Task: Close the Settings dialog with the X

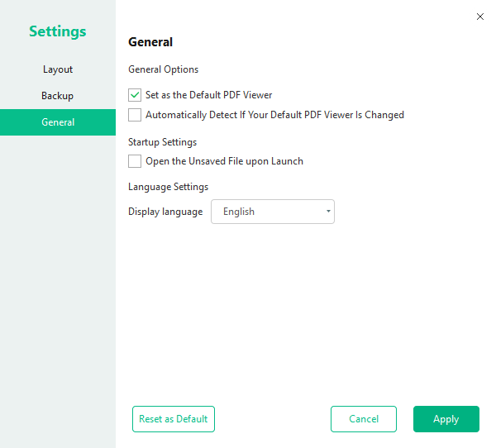Action: pyautogui.click(x=480, y=17)
